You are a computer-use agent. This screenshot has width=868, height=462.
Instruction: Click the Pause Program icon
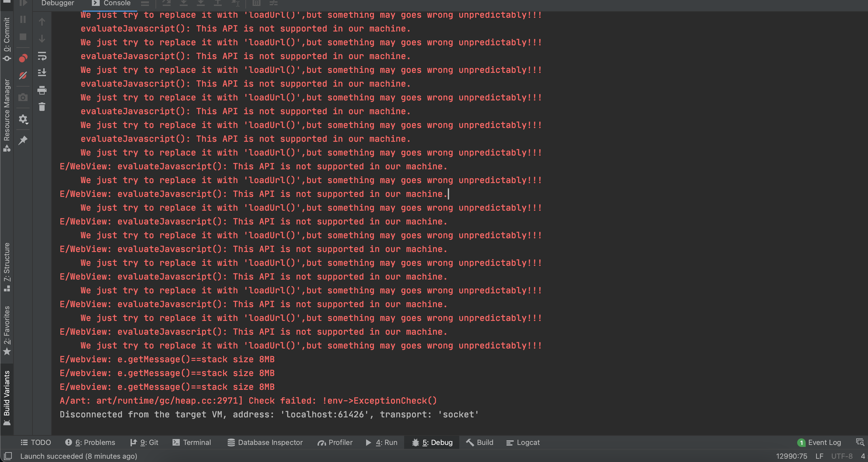click(23, 20)
